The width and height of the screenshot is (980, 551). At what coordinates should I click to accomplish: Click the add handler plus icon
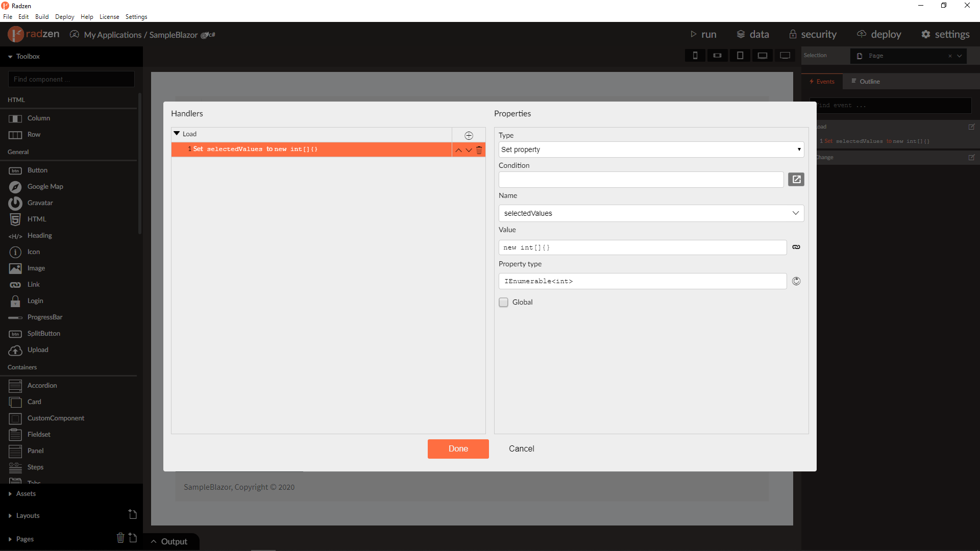(469, 135)
